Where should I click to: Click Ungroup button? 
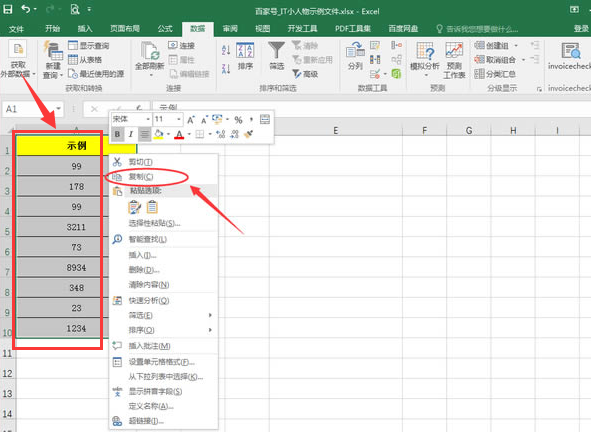tap(495, 60)
